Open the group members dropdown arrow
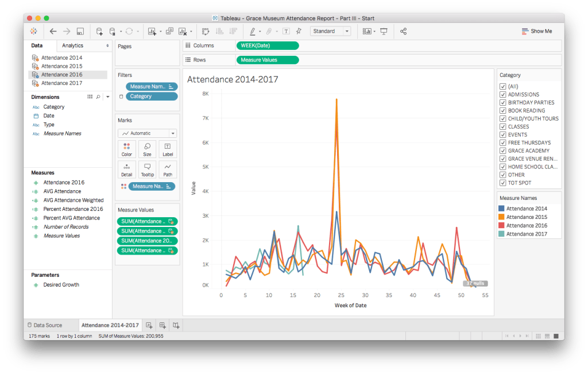 coord(277,32)
